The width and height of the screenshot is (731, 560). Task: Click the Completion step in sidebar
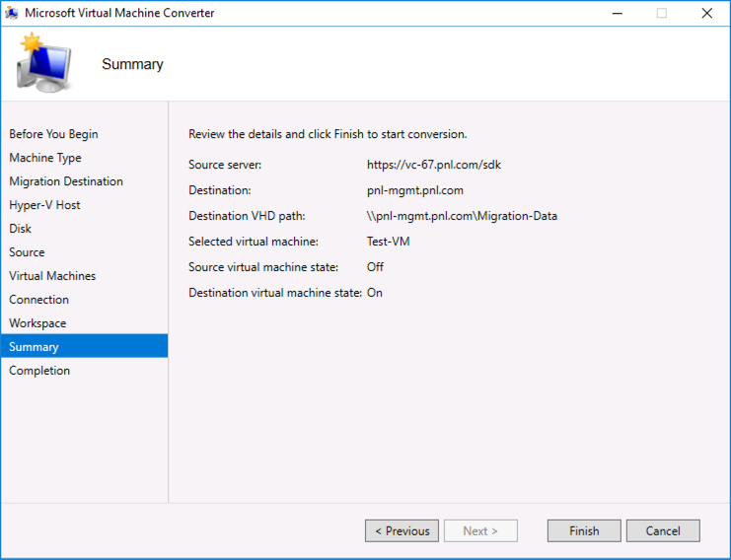pos(39,371)
